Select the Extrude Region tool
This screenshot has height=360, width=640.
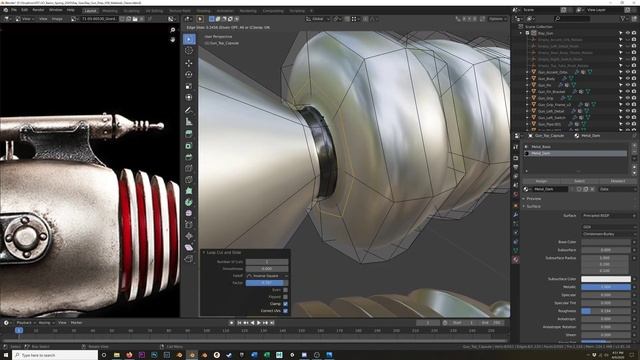tap(189, 134)
